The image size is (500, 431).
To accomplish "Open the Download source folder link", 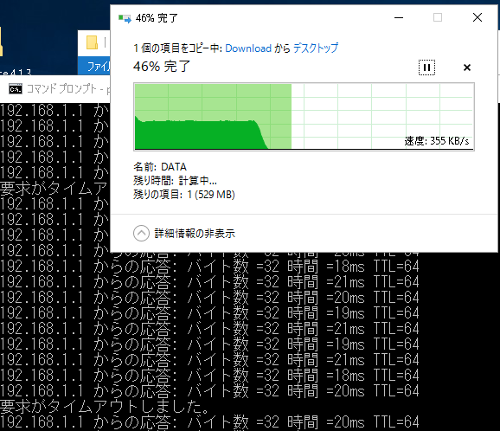I will [x=248, y=48].
